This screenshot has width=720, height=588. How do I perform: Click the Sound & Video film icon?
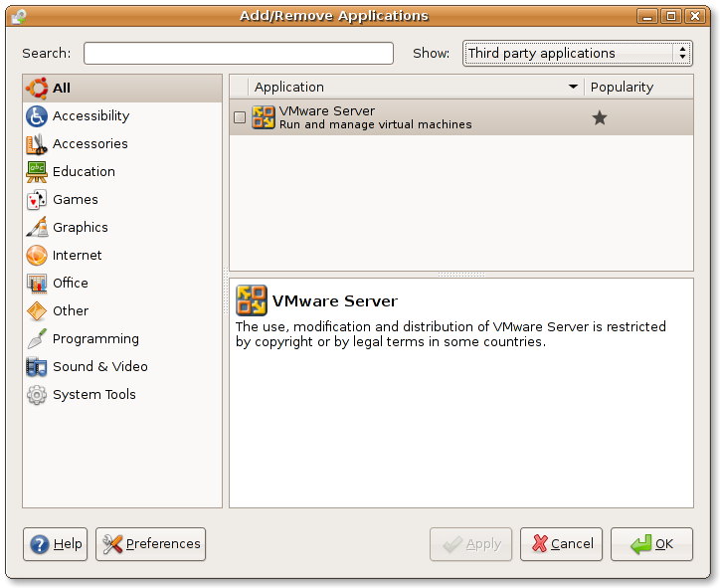coord(36,366)
